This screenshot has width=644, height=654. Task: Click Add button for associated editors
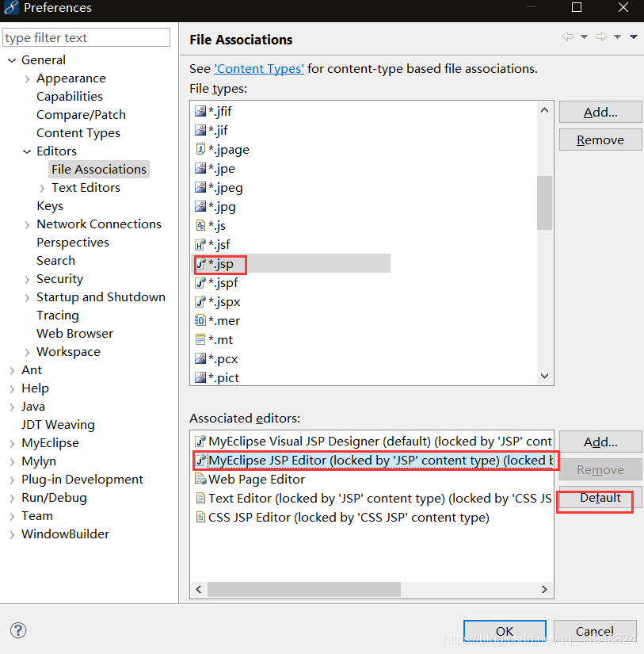coord(600,442)
